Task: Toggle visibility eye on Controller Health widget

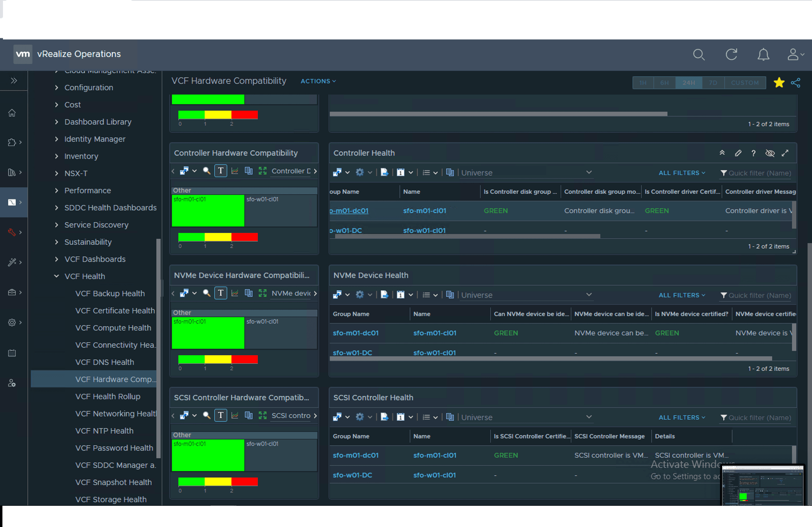Action: 770,153
